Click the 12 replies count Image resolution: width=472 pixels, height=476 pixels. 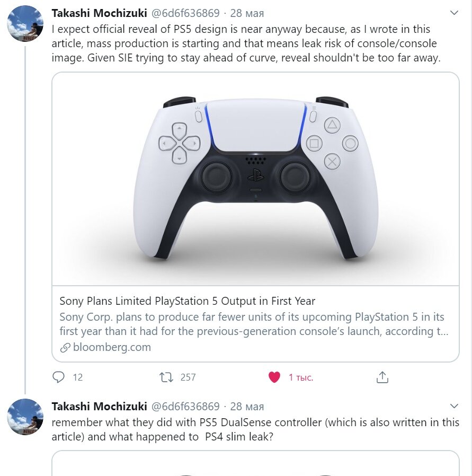coord(78,377)
